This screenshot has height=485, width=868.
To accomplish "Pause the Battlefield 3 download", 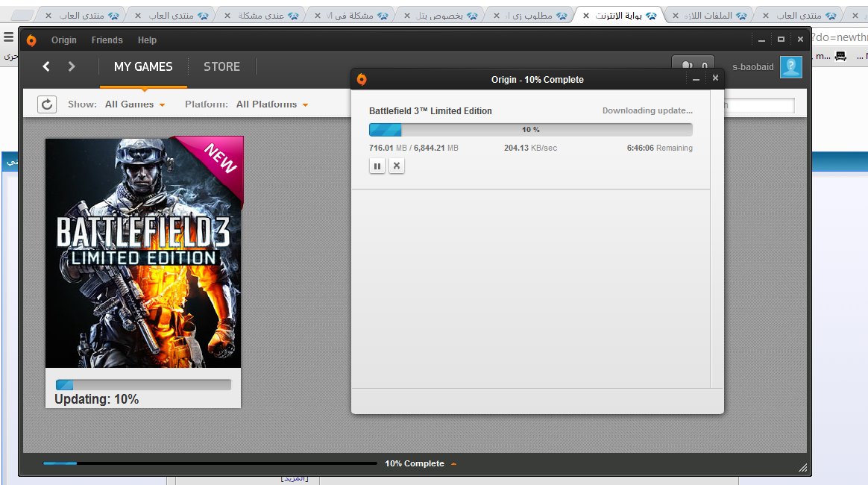I will click(377, 166).
